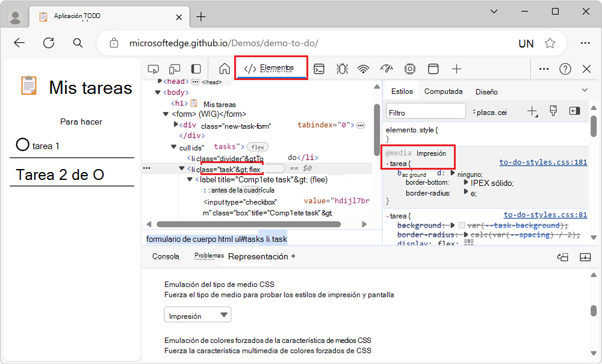Open the performance (speedometer) panel
Screen dimensions: 602x364
386,69
